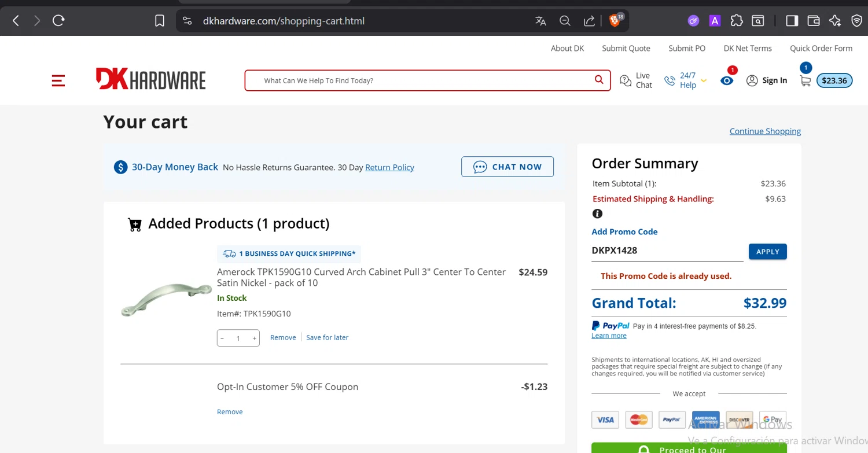Click the shipping info icon

[598, 213]
